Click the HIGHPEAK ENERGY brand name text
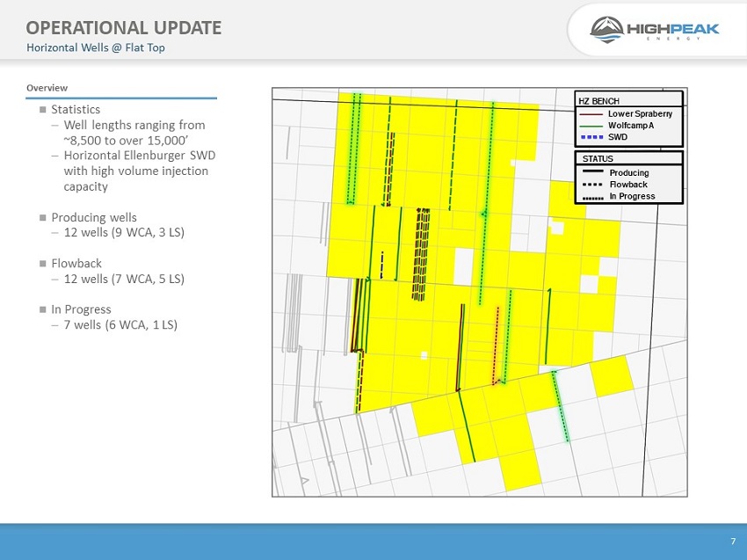 coord(672,31)
